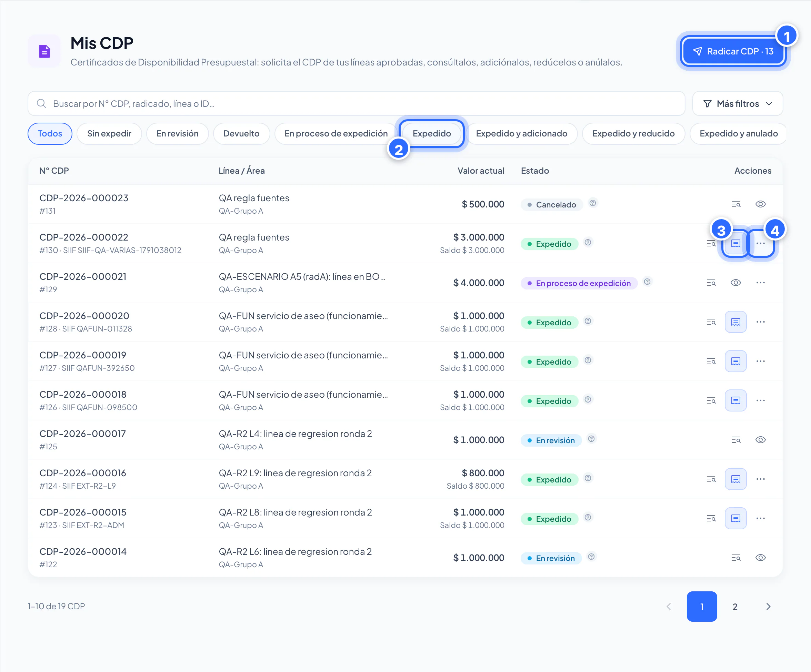Image resolution: width=811 pixels, height=672 pixels.
Task: Click the Radicar CDP · 13 button
Action: click(733, 51)
